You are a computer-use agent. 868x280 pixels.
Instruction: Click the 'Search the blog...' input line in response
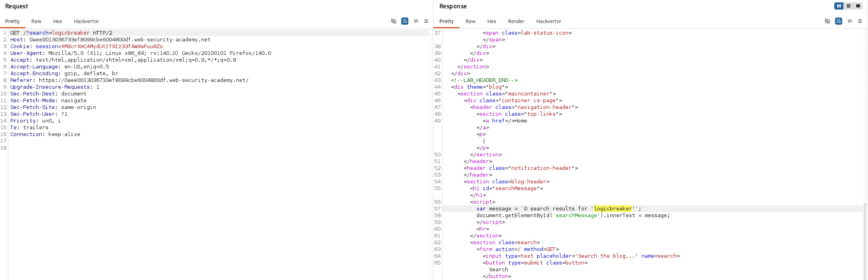[581, 256]
